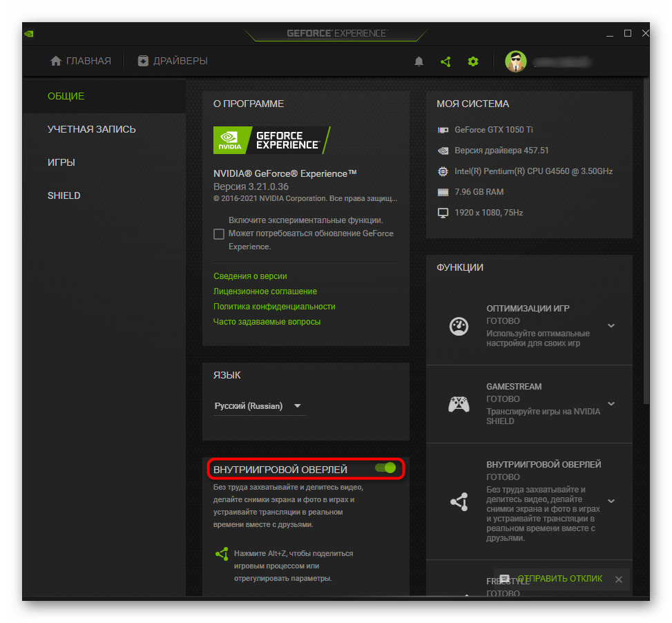Image resolution: width=672 pixels, height=623 pixels.
Task: Click the vertical scrollbar on the right
Action: pos(646,240)
